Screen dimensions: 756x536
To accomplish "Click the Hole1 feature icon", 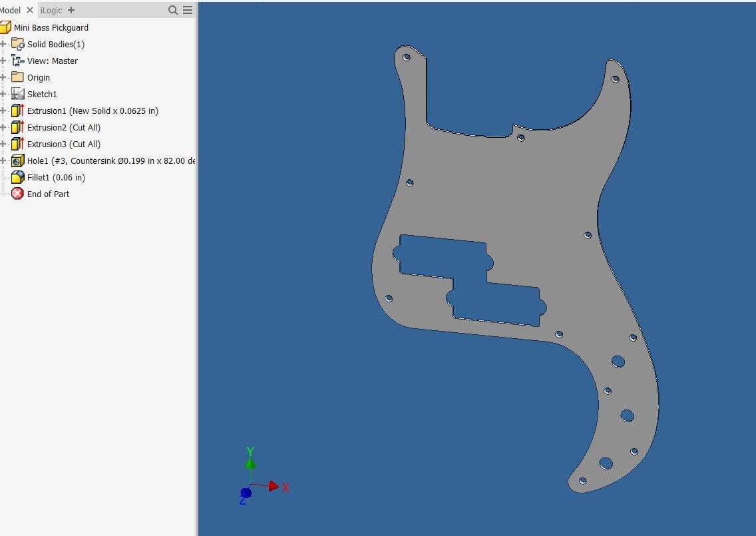I will tap(18, 160).
